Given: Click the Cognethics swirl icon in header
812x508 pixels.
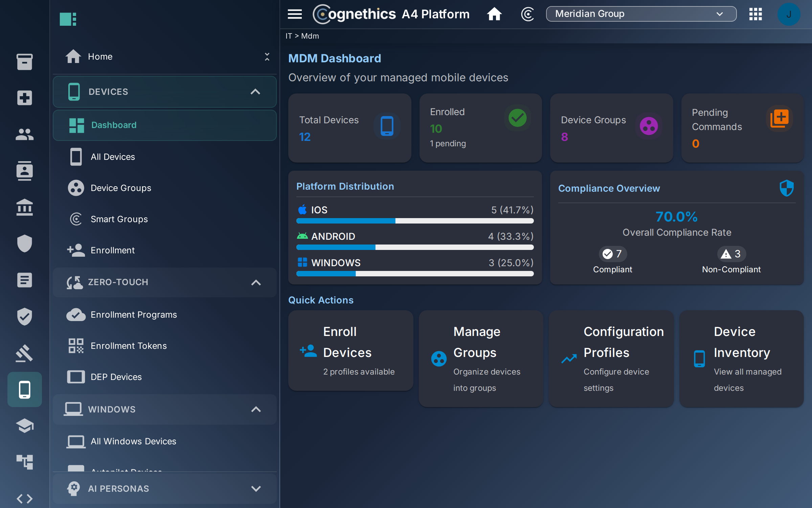Looking at the screenshot, I should pos(527,14).
